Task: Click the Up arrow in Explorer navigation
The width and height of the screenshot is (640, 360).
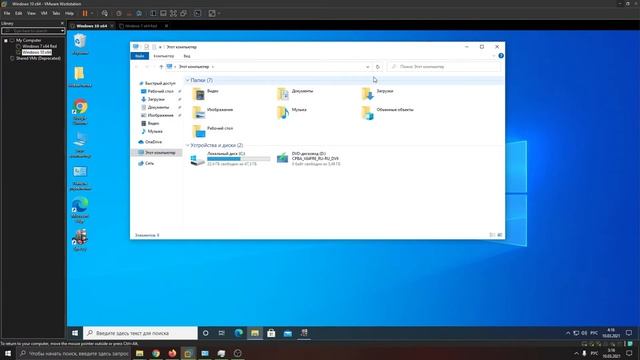Action: [161, 67]
